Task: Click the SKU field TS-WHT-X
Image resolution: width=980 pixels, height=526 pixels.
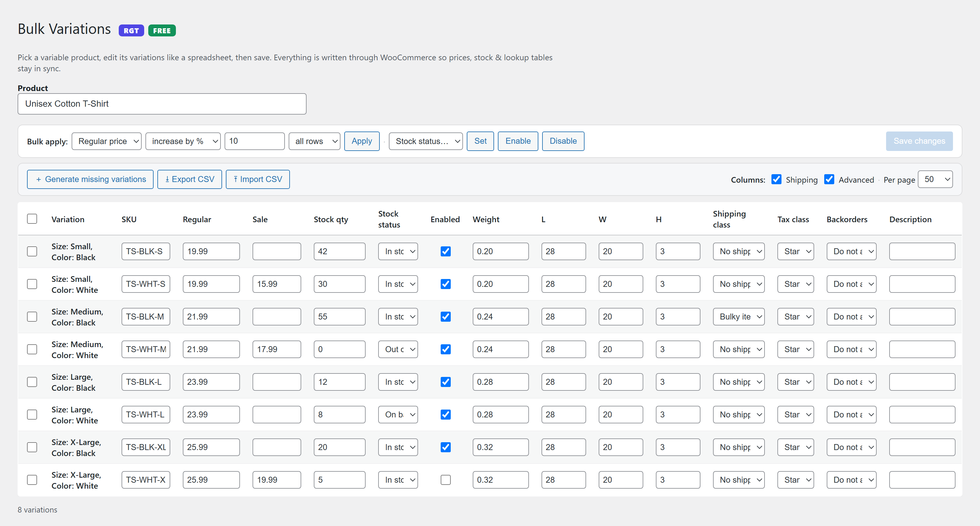Action: (146, 480)
